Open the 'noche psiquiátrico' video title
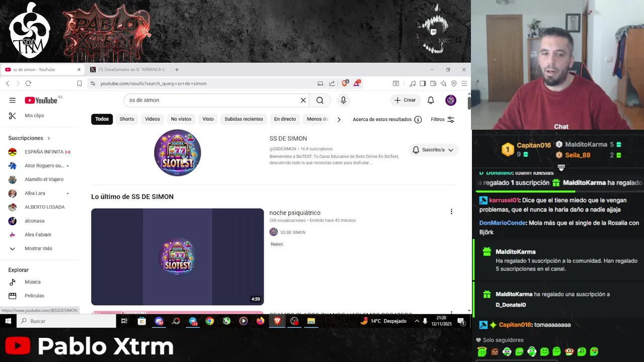 [295, 213]
